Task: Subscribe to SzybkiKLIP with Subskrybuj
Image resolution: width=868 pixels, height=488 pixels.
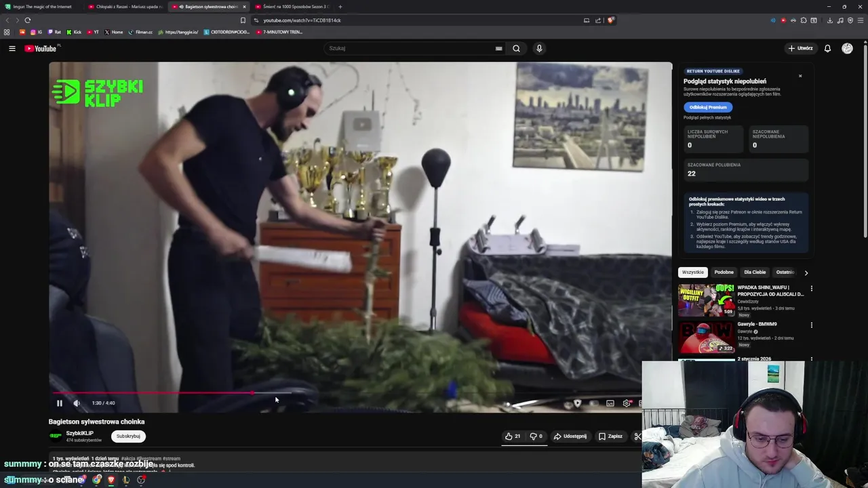Action: 128,436
